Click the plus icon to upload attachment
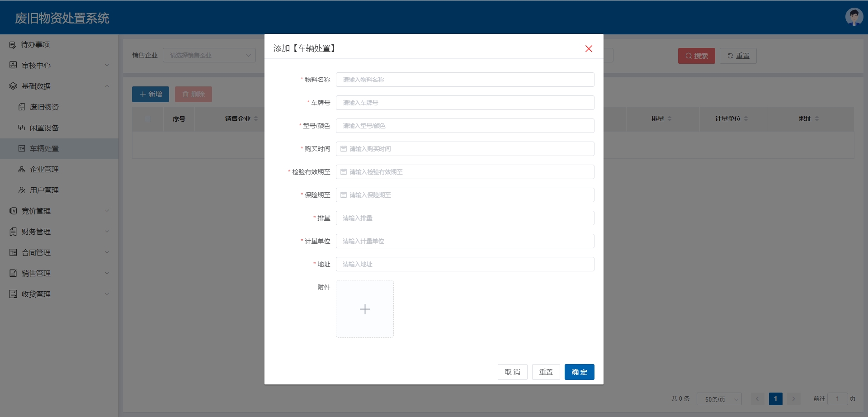Viewport: 868px width, 417px height. pyautogui.click(x=365, y=309)
